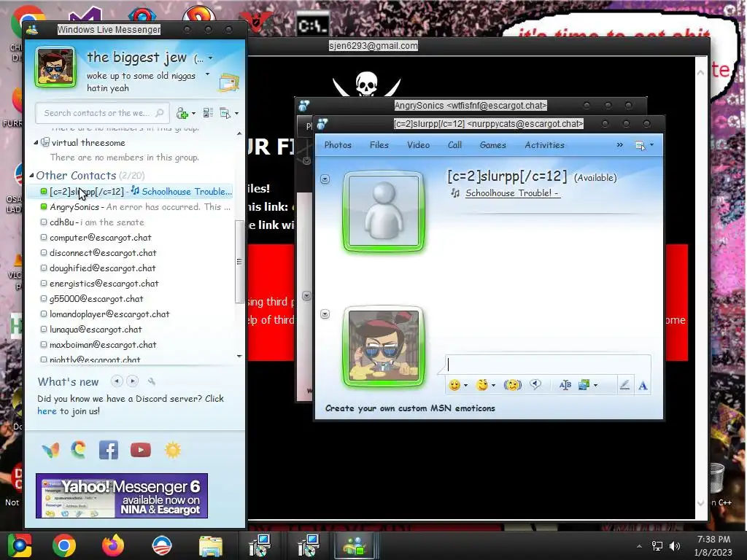747x560 pixels.
Task: Open the Facebook icon in Messenger footer
Action: [x=109, y=449]
